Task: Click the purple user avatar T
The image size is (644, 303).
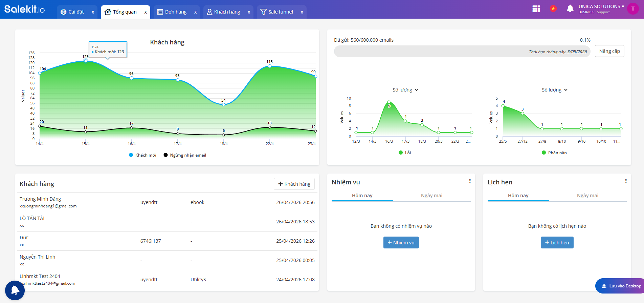Action: coord(632,9)
